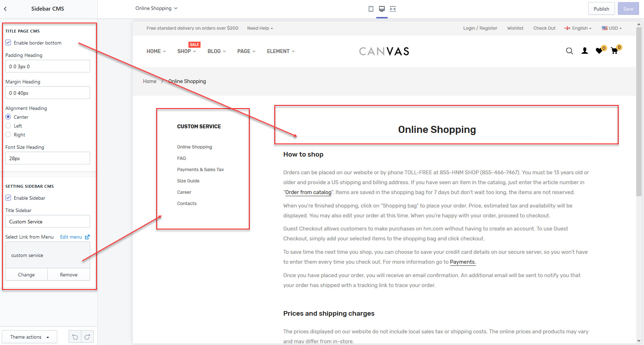Open the BLOG navigation menu
Image resolution: width=644 pixels, height=345 pixels.
pyautogui.click(x=216, y=51)
